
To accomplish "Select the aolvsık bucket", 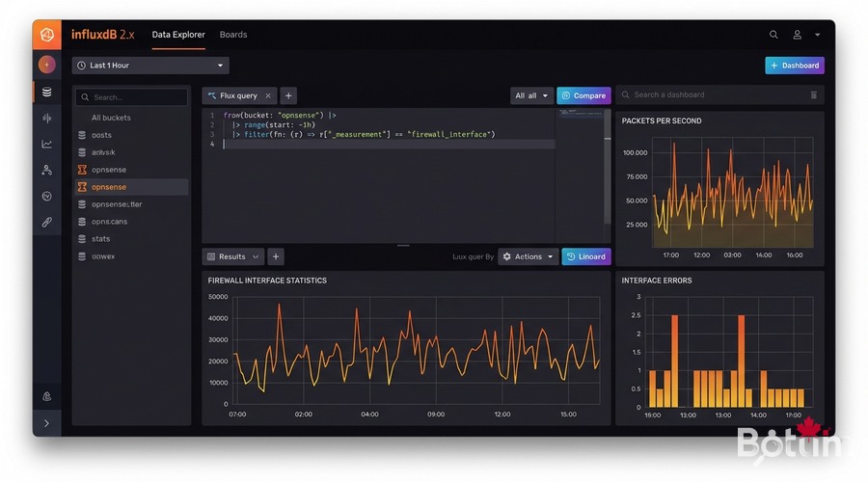I will (x=132, y=152).
